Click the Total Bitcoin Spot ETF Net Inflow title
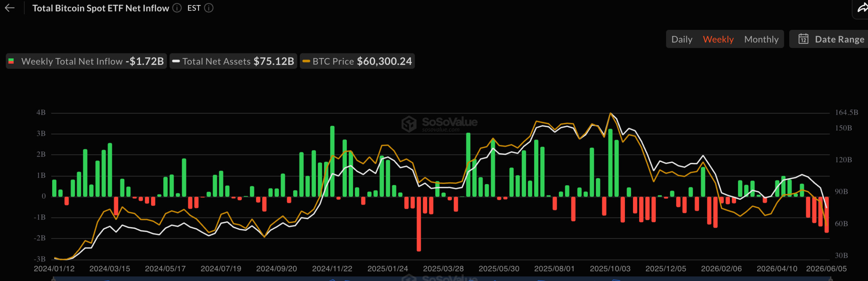This screenshot has height=281, width=868. coord(101,8)
